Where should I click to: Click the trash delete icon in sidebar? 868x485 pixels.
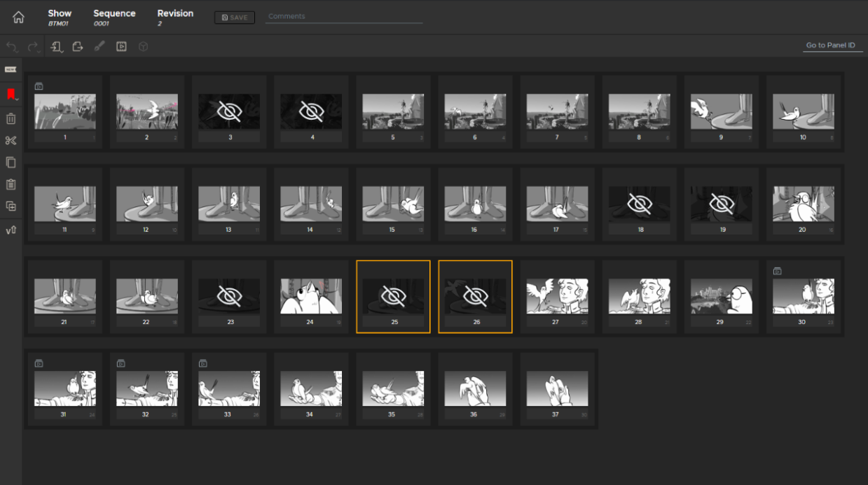[11, 119]
